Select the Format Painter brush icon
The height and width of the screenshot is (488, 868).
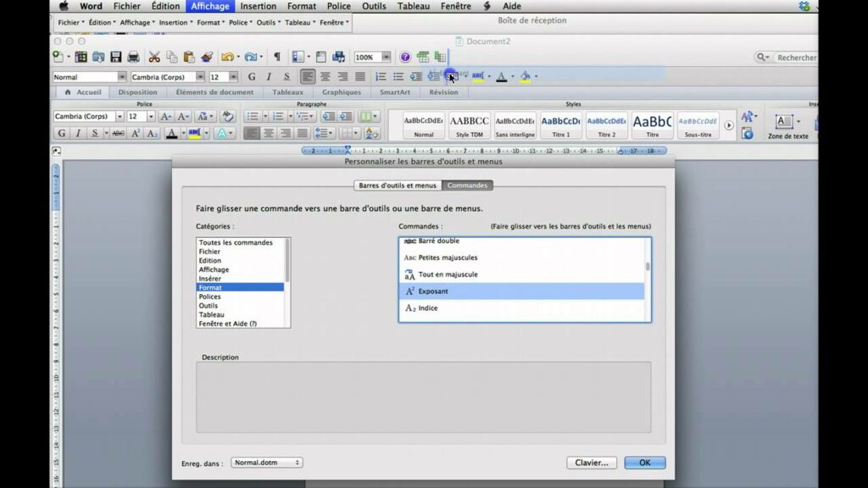click(x=207, y=57)
